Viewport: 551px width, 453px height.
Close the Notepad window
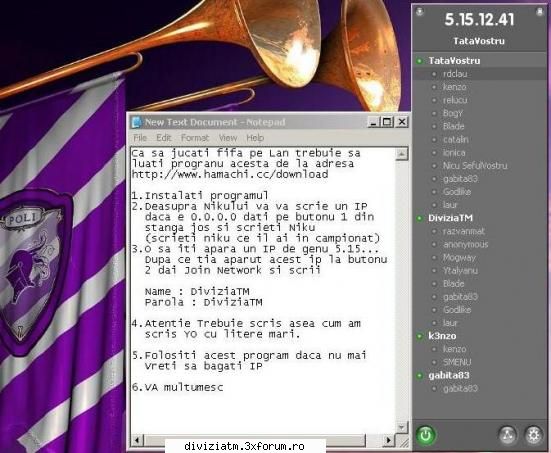point(402,122)
